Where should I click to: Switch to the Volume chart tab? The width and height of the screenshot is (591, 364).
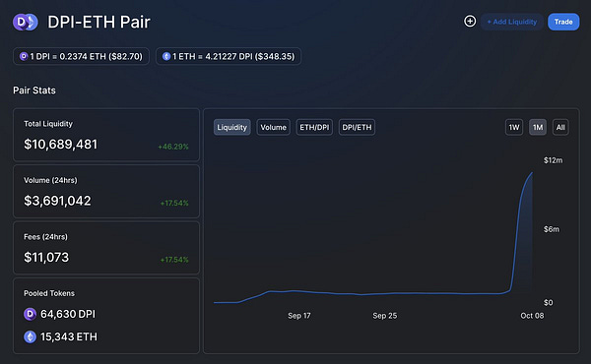273,127
